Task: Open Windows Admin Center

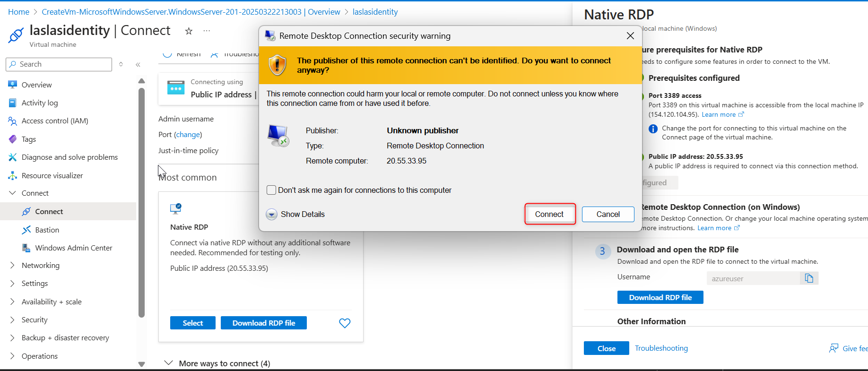Action: click(x=74, y=248)
